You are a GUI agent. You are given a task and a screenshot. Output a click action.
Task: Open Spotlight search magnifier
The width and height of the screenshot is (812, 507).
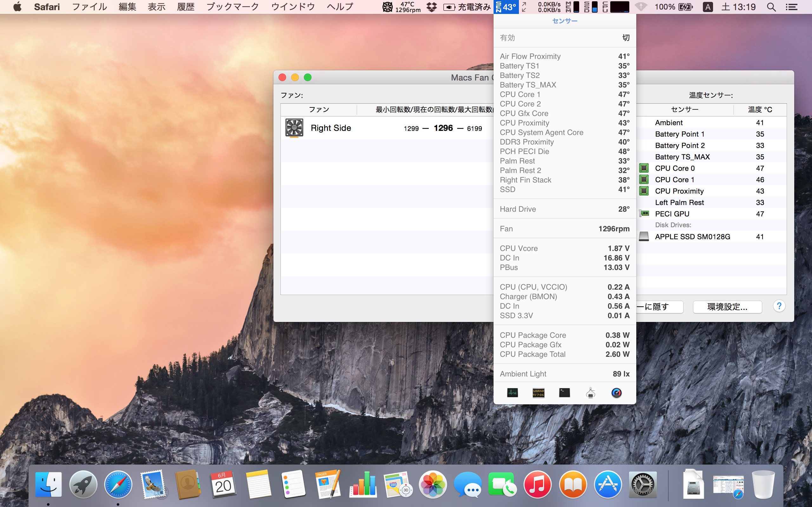[771, 7]
